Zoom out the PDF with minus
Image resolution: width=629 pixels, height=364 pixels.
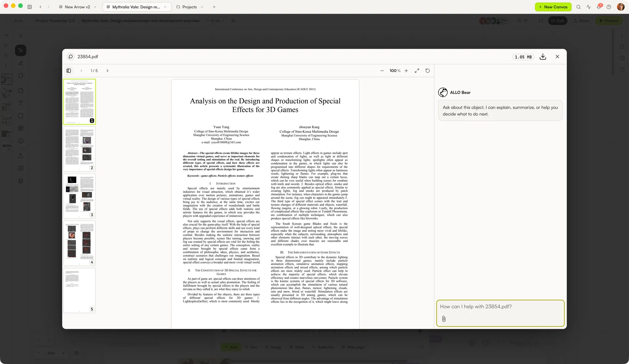pos(382,71)
